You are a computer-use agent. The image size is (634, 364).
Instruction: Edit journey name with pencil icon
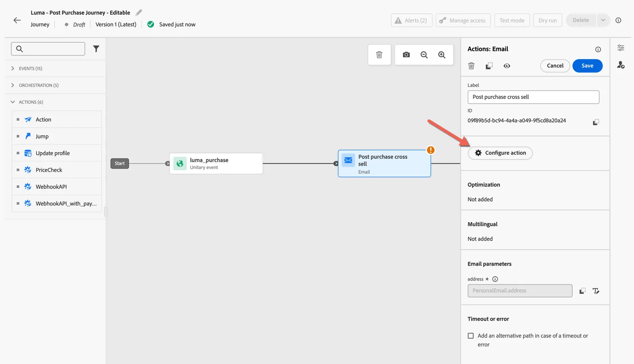coord(139,13)
